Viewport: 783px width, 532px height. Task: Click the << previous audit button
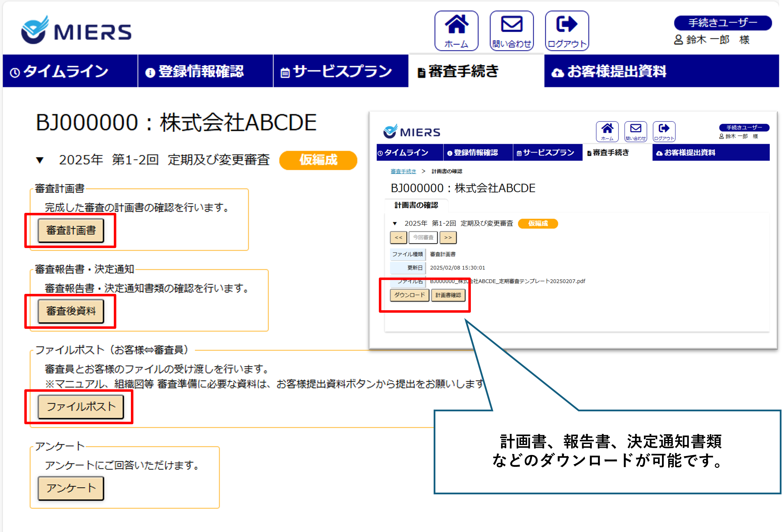coord(399,237)
